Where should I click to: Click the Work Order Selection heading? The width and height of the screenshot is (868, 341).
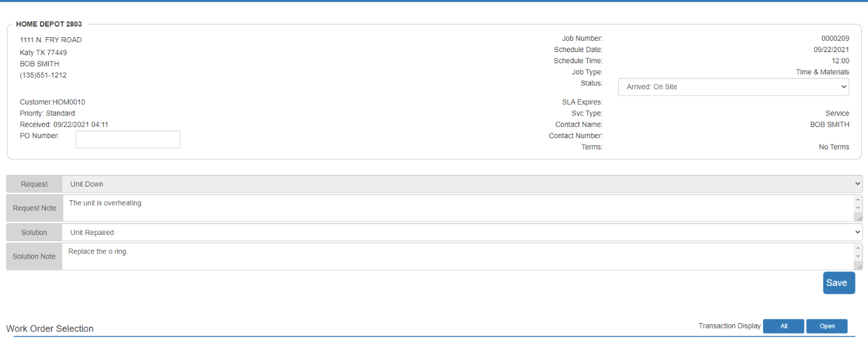[50, 329]
